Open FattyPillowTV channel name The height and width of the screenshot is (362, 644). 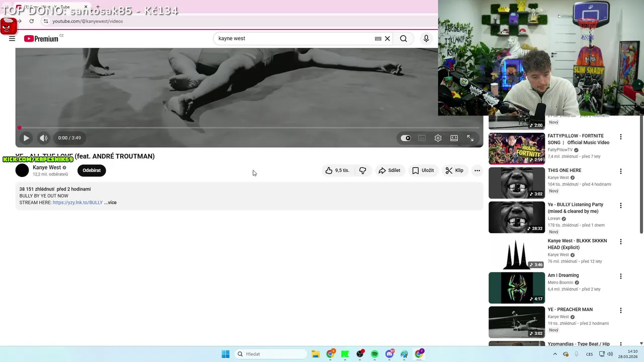point(560,150)
